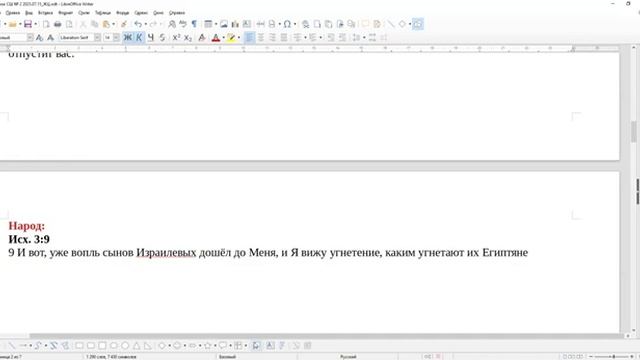Viewport: 640px width, 360px height.
Task: Open the Справка menu
Action: tap(177, 13)
